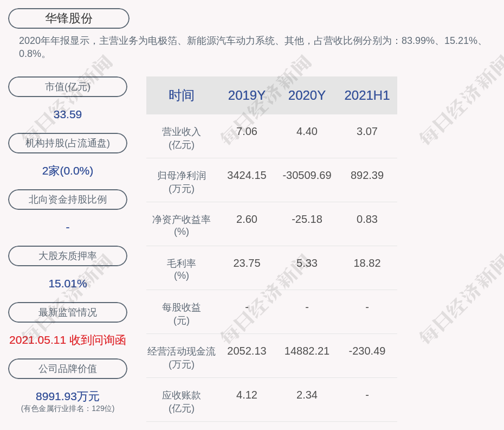Viewport: 504px width, 430px height.
Task: Select cash flow value 2052.13
Action: pos(247,351)
